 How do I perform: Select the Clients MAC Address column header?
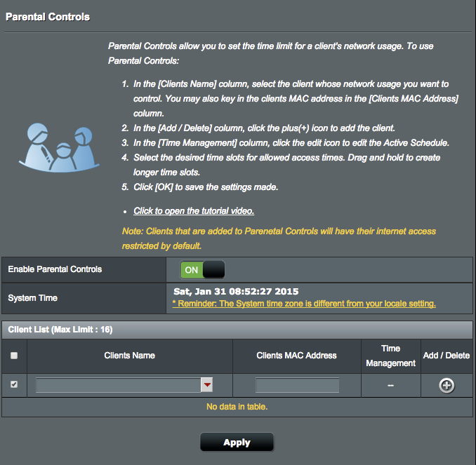click(296, 356)
